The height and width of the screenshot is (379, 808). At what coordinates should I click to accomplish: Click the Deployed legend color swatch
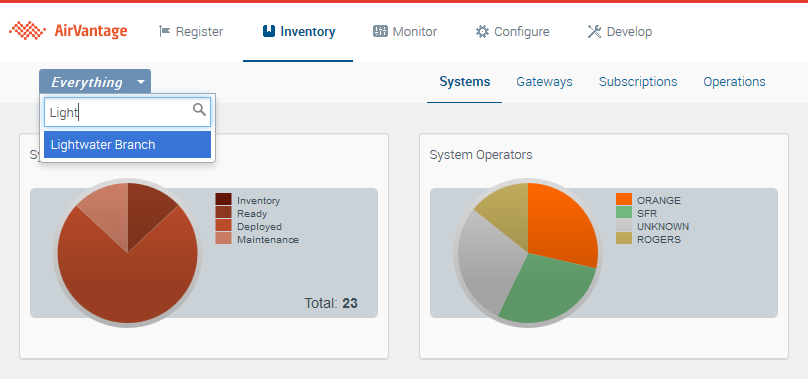pyautogui.click(x=223, y=225)
